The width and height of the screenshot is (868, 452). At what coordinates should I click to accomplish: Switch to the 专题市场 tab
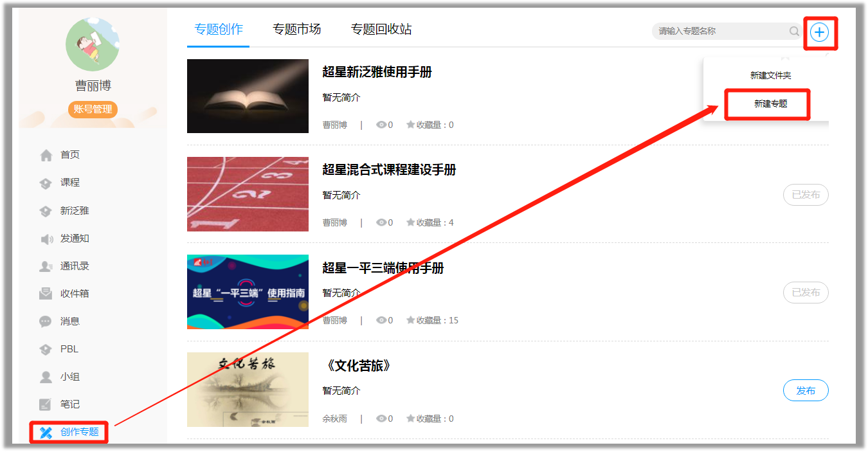(296, 30)
